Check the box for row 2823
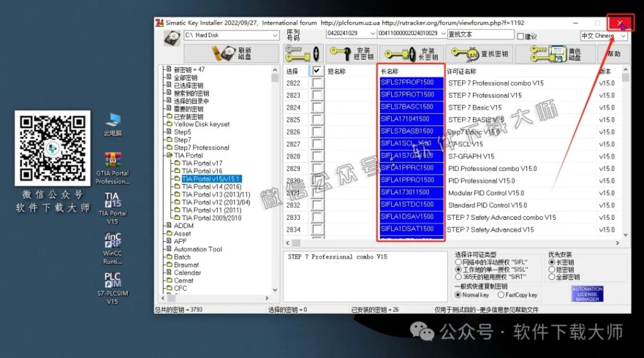The height and width of the screenshot is (358, 644). 317,95
